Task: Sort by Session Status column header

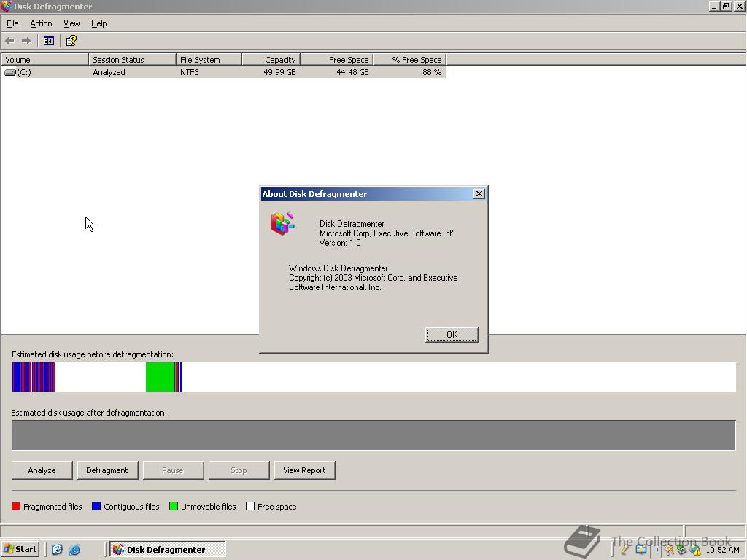Action: click(133, 60)
